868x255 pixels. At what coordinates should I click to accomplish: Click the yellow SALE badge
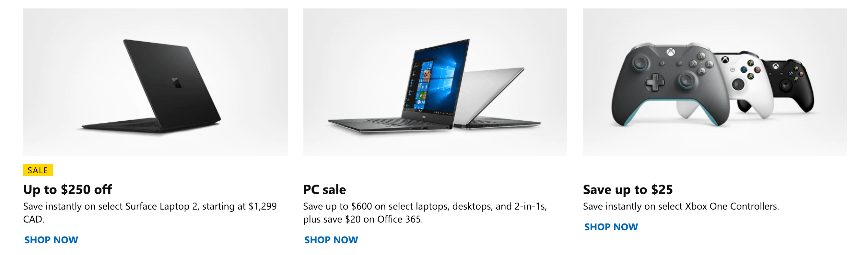38,170
